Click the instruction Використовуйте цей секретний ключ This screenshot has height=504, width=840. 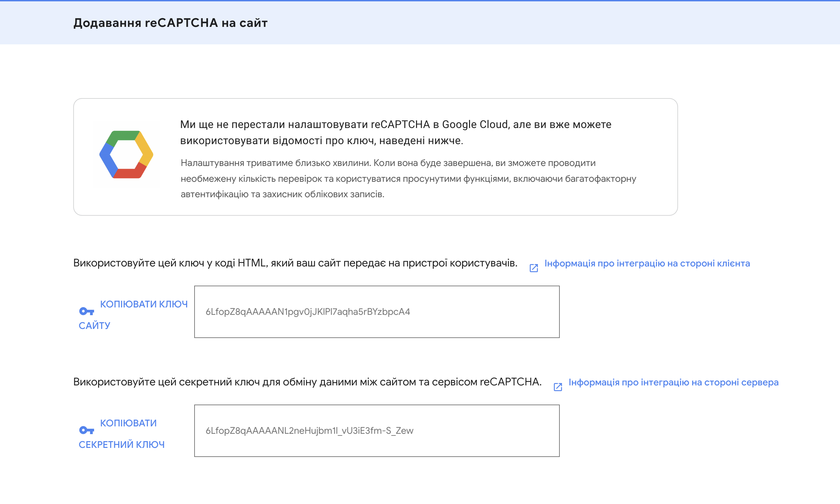pos(307,382)
